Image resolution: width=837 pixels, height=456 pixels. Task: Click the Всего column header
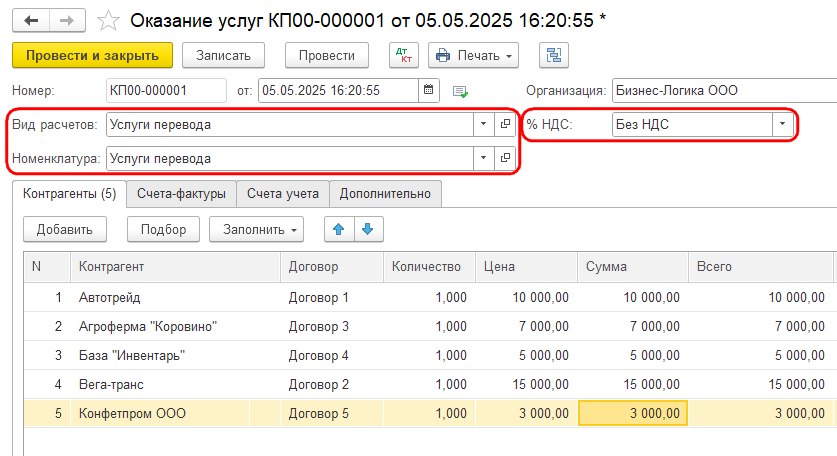tap(760, 267)
